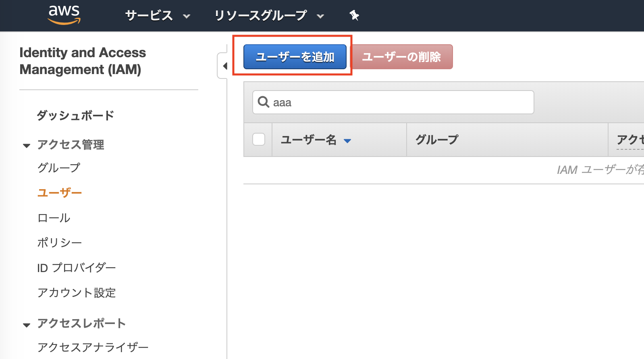Collapse the アクセス管理 section triangle
644x359 pixels.
point(27,146)
